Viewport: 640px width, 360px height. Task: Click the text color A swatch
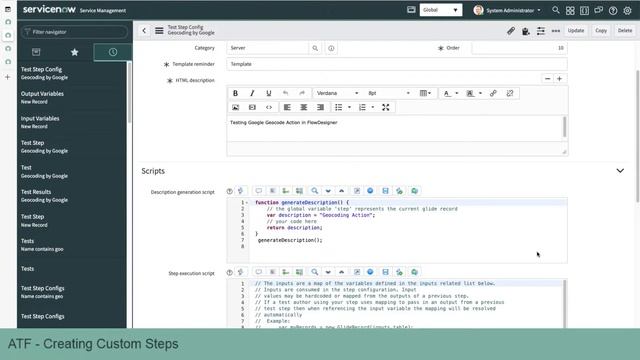447,93
